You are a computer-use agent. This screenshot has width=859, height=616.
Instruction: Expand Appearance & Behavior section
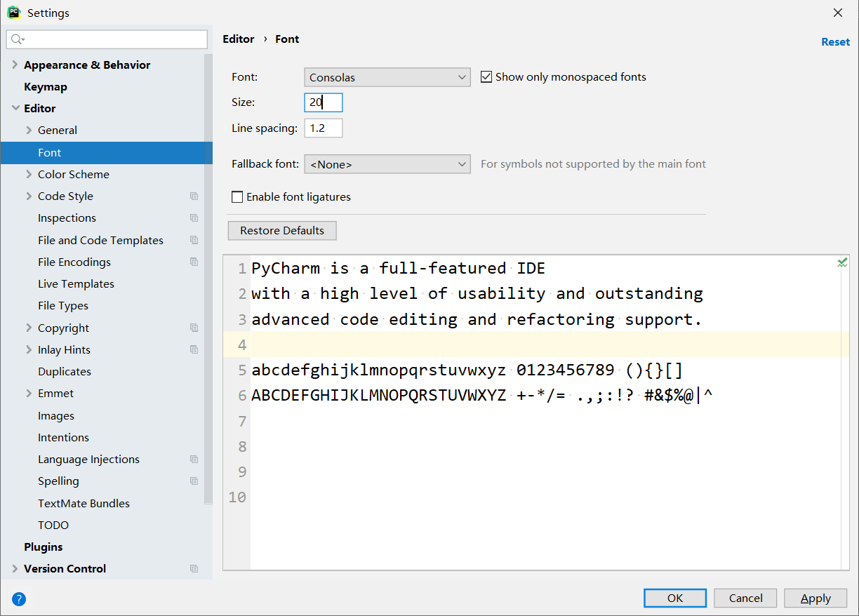(15, 65)
